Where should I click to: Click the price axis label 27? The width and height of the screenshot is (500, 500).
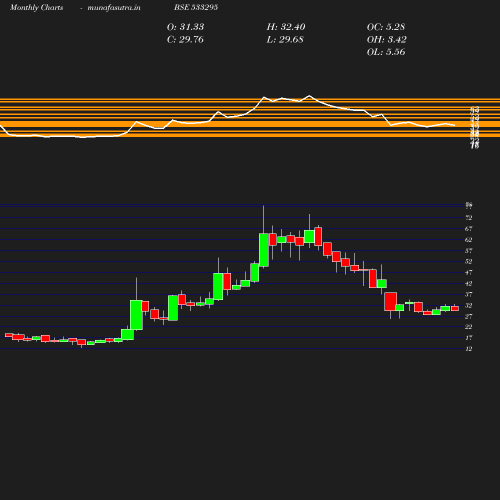469,316
